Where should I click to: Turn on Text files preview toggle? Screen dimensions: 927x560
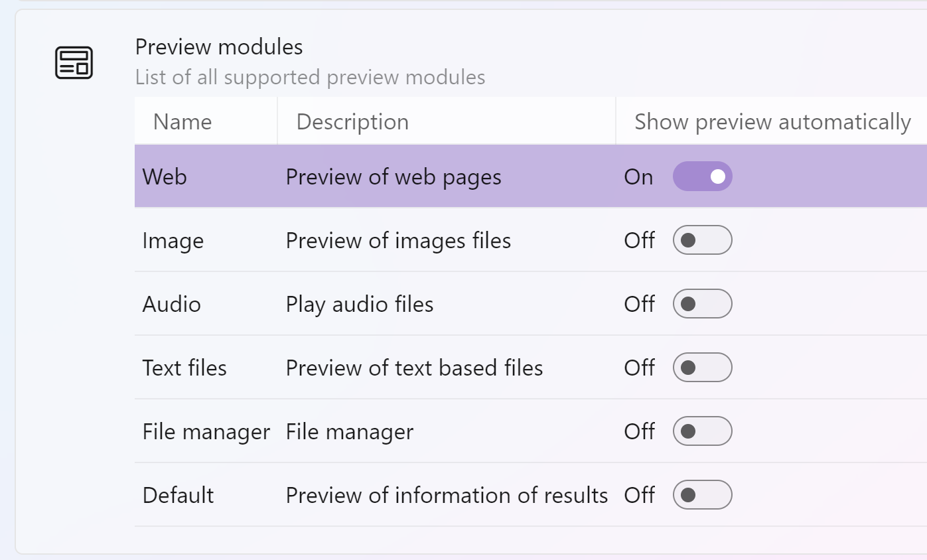[x=703, y=367]
